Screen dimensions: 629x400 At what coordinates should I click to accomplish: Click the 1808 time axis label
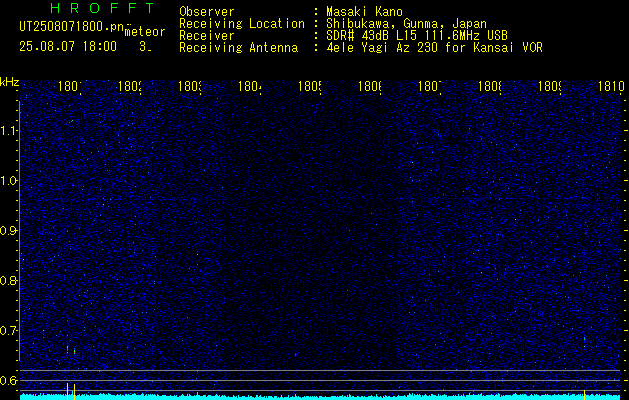coord(489,86)
